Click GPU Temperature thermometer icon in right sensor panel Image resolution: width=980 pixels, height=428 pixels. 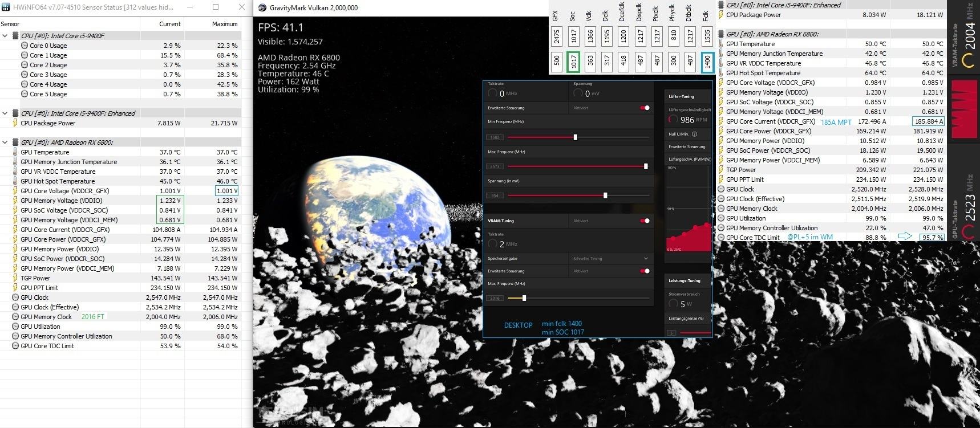pyautogui.click(x=721, y=44)
